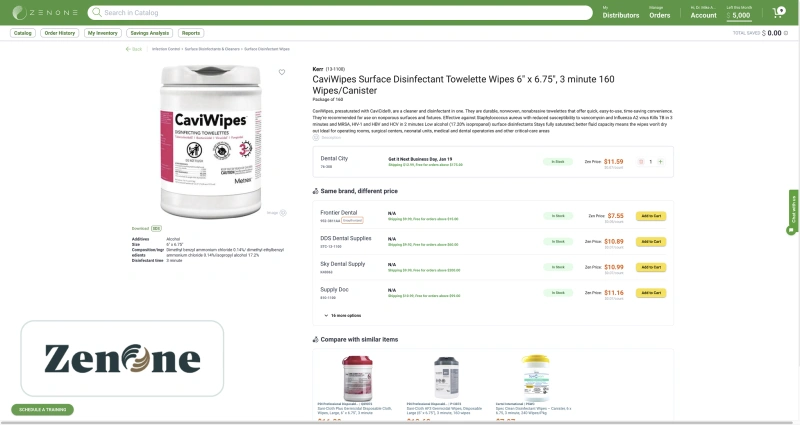This screenshot has height=425, width=800.
Task: Add Supply Doc offer to cart
Action: click(x=651, y=293)
